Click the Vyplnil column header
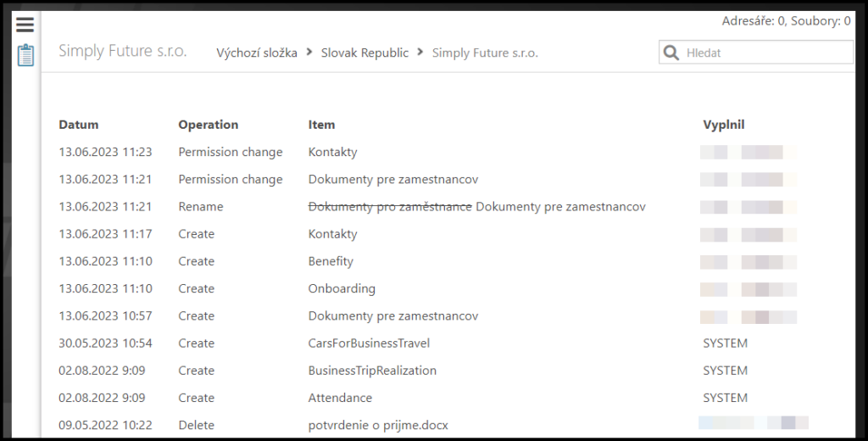This screenshot has width=868, height=441. coord(724,125)
